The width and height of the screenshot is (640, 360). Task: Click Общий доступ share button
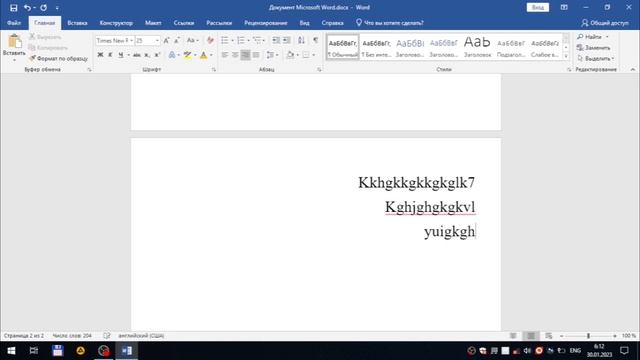coord(605,23)
